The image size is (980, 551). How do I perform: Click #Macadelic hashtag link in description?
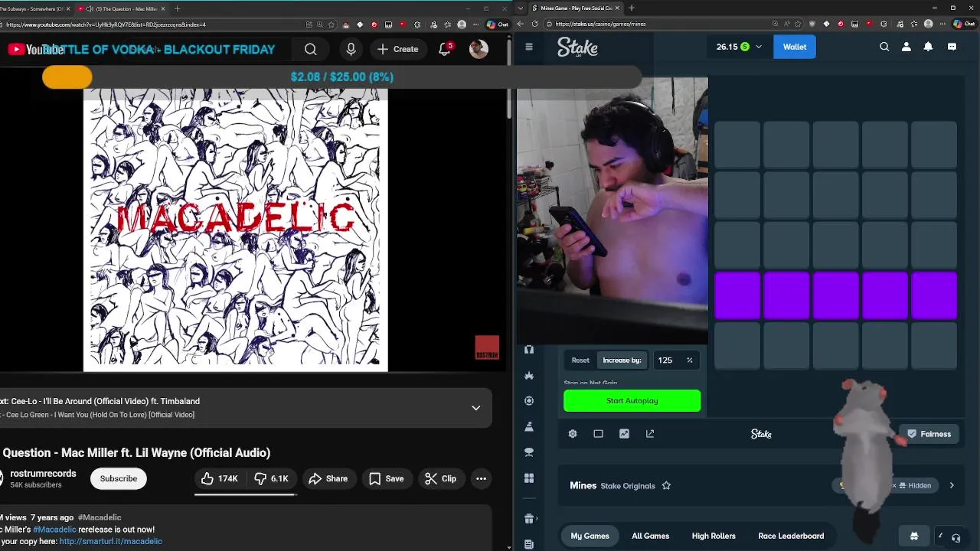pos(54,529)
